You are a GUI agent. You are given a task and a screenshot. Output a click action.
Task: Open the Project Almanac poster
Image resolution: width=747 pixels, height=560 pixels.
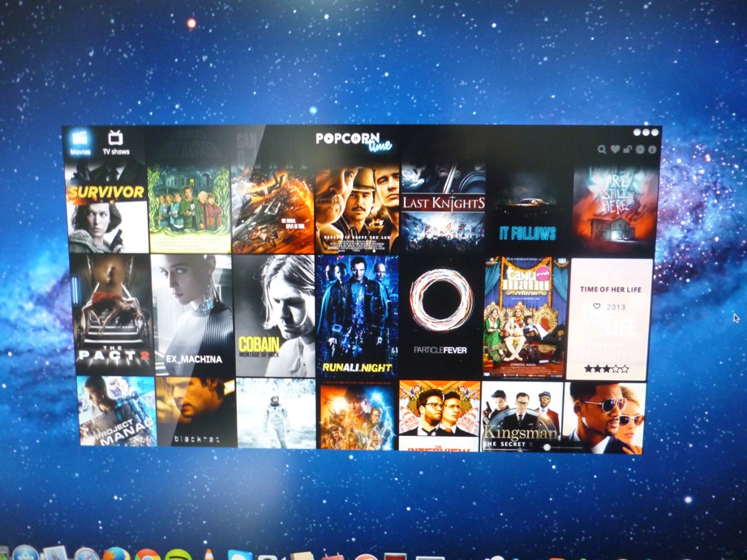117,412
